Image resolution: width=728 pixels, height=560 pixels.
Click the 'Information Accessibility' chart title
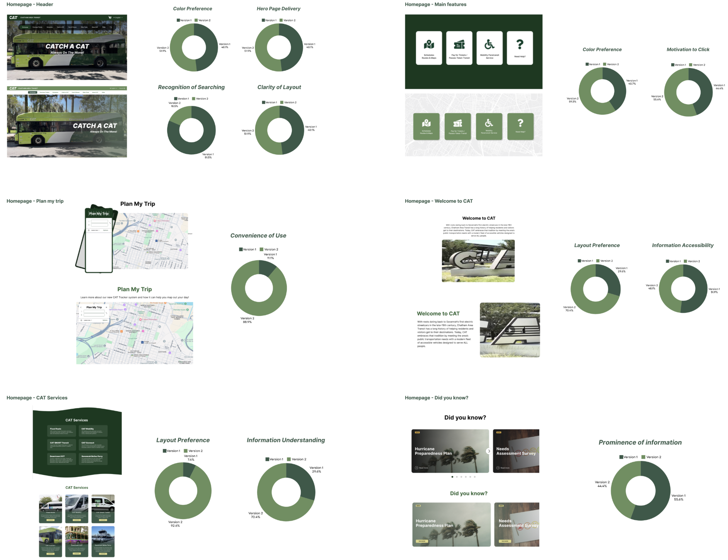tap(682, 245)
